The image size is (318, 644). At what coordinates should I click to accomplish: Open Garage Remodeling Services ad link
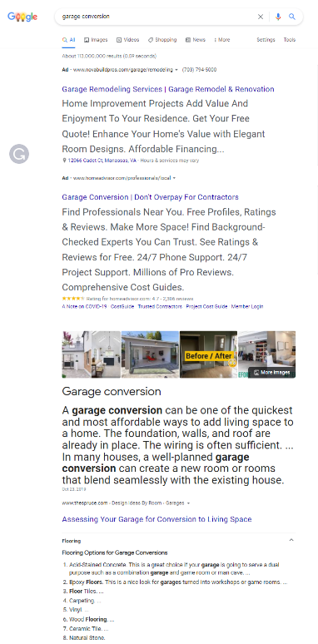pyautogui.click(x=168, y=89)
